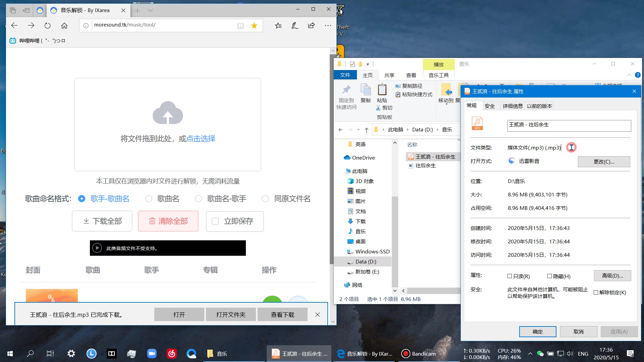Screen dimensions: 644x362
Task: Click the favorites star in the address bar
Action: tap(254, 25)
